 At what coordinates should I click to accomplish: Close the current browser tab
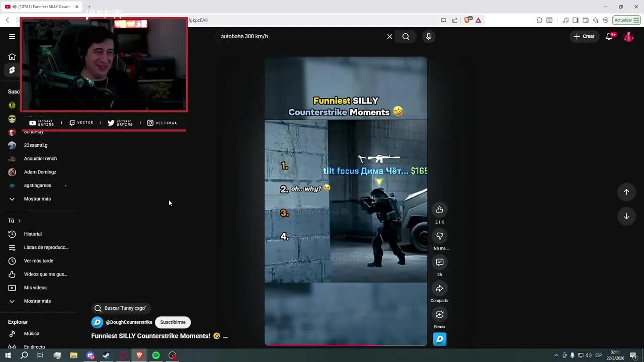click(76, 7)
